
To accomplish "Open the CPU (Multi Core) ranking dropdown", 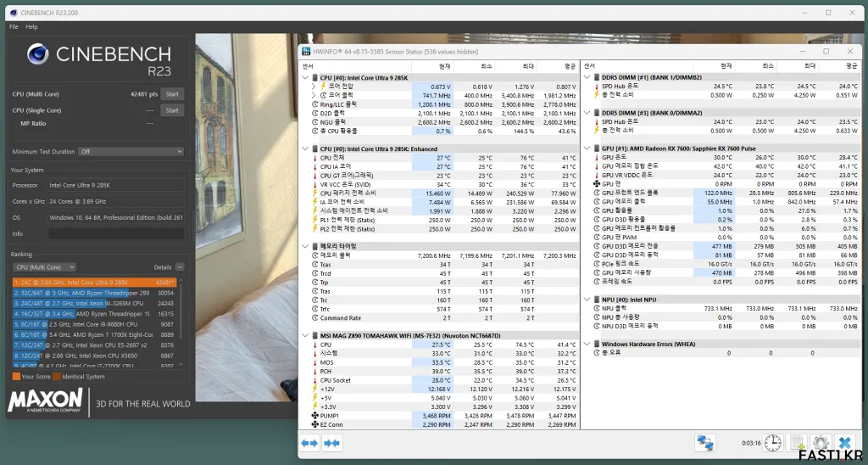I will pos(44,267).
